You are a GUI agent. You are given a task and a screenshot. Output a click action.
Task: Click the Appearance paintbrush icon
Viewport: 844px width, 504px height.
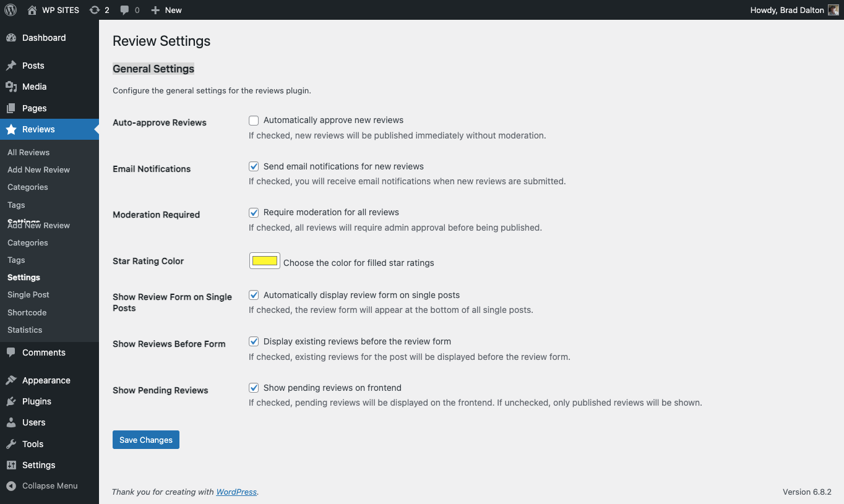(11, 380)
